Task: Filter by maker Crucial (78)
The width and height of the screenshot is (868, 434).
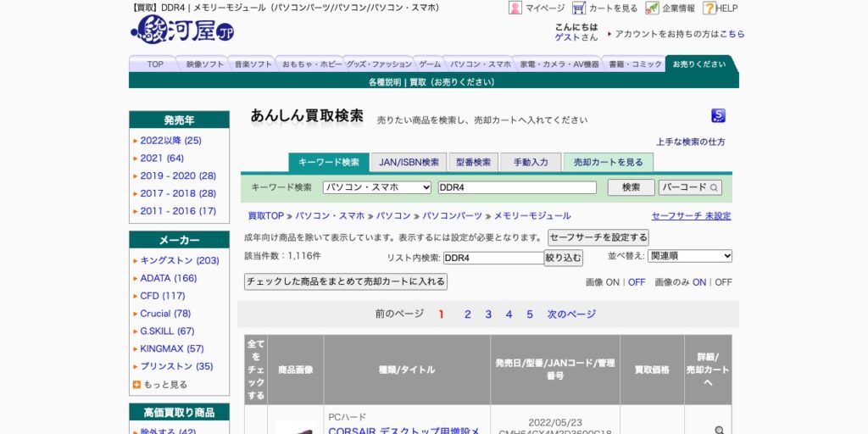Action: coord(165,314)
